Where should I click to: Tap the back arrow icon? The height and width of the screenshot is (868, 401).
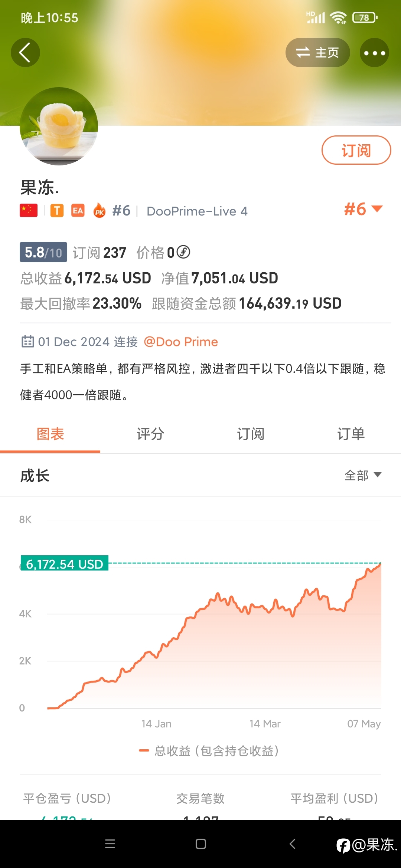pos(25,53)
